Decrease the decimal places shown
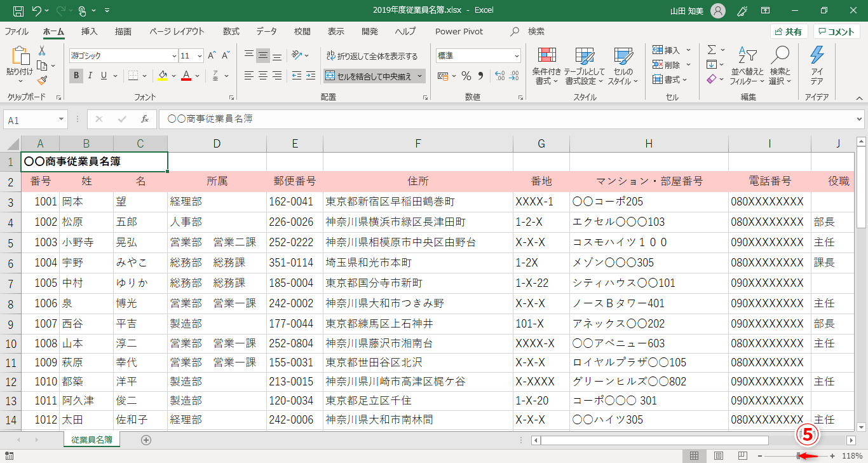Image resolution: width=868 pixels, height=463 pixels. tap(513, 76)
